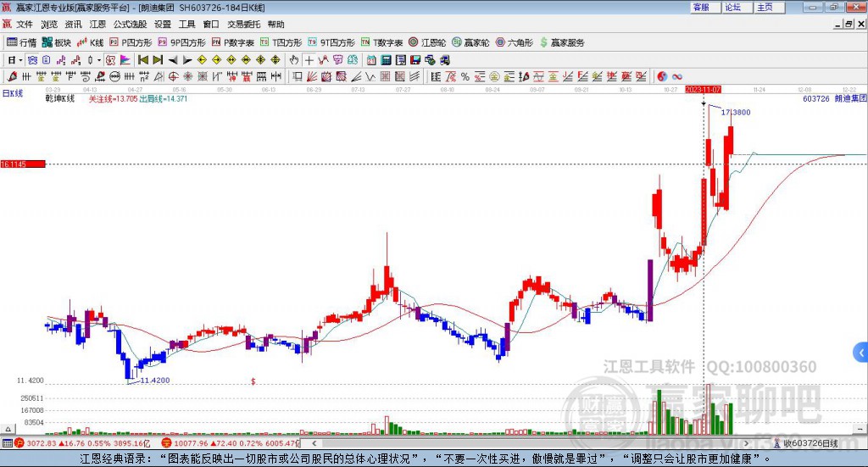Click the yin-yang icon in drawing toolbar

[662, 77]
